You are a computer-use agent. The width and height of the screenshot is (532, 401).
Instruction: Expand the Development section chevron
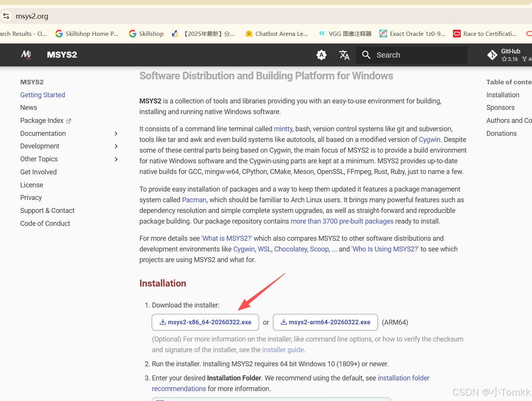click(x=116, y=146)
